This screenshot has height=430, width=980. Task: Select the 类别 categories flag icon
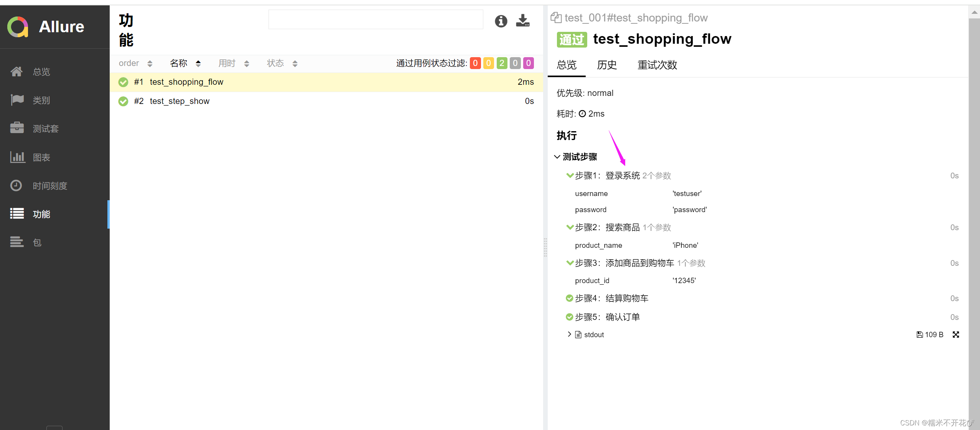41,100
